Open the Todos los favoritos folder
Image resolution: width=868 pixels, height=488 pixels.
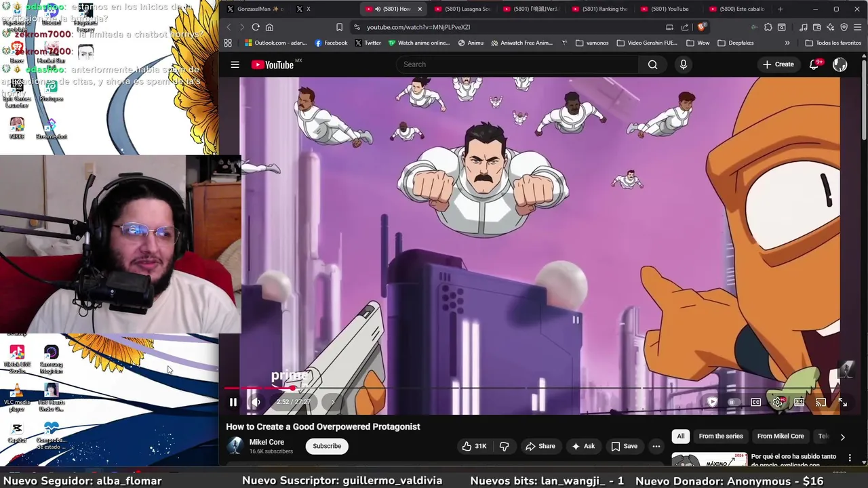(x=833, y=43)
